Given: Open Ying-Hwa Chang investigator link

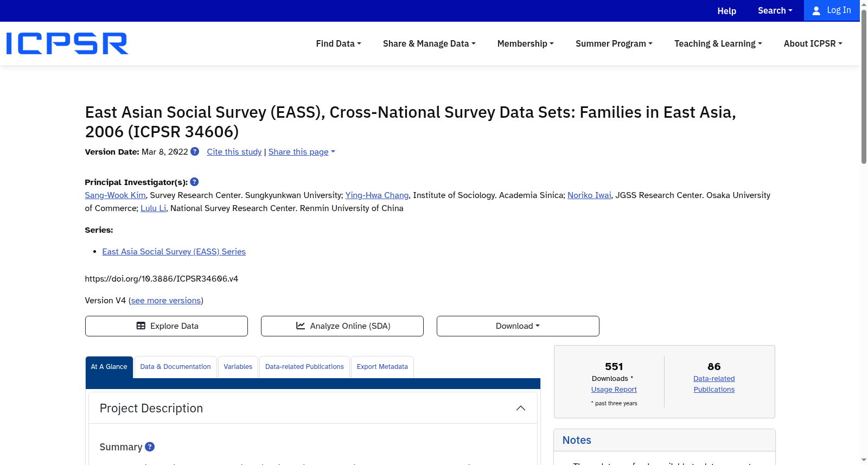Looking at the screenshot, I should [x=377, y=195].
